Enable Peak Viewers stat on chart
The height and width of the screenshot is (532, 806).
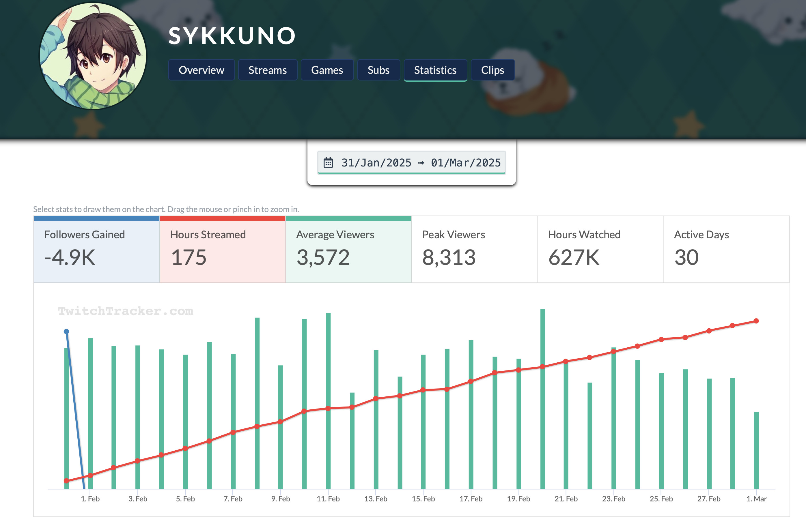click(x=474, y=250)
